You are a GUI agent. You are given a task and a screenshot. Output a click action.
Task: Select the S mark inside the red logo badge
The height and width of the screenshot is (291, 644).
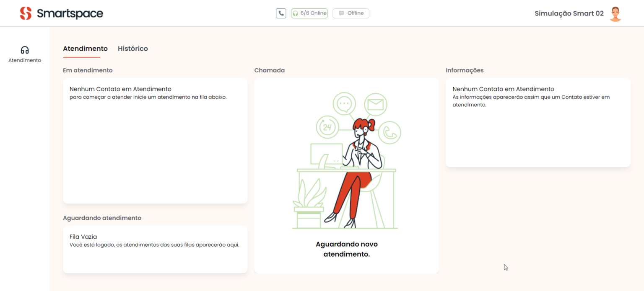pyautogui.click(x=26, y=13)
